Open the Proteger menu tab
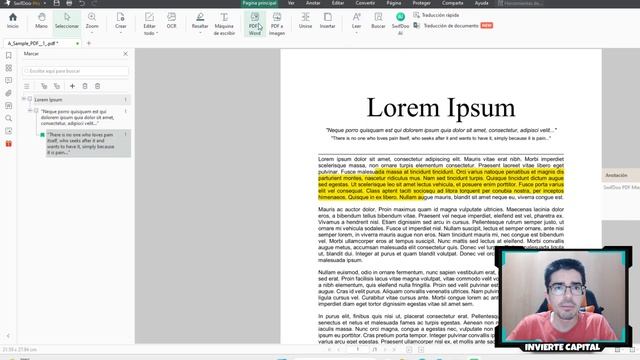Screen dimensions: 640x360 tap(422, 3)
